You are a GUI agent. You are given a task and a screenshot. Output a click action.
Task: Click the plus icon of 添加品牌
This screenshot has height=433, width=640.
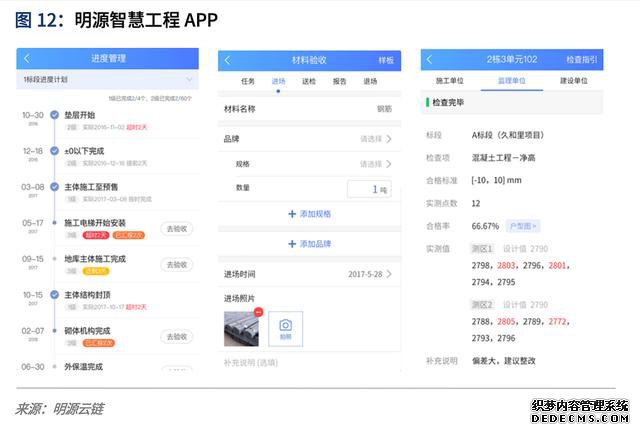pos(292,244)
